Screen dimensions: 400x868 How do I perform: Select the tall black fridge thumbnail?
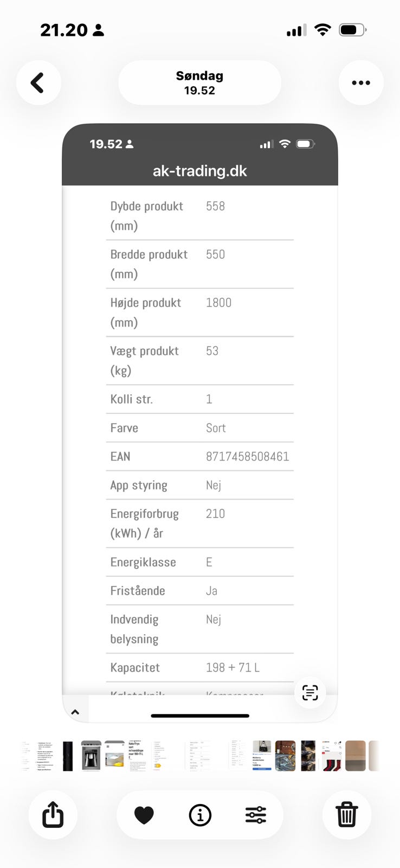[68, 756]
